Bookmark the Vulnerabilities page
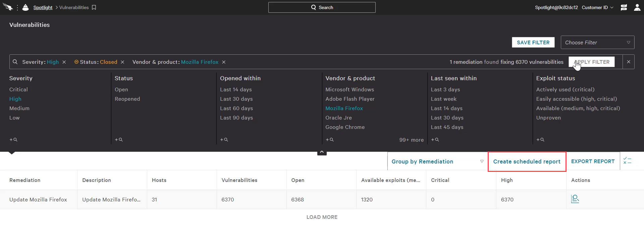This screenshot has width=644, height=235. [94, 7]
